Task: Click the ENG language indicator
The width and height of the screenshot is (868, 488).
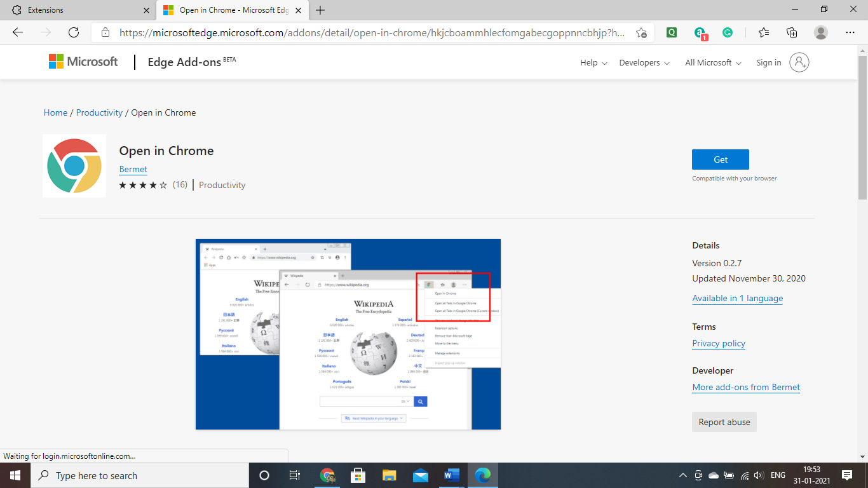Action: (778, 475)
